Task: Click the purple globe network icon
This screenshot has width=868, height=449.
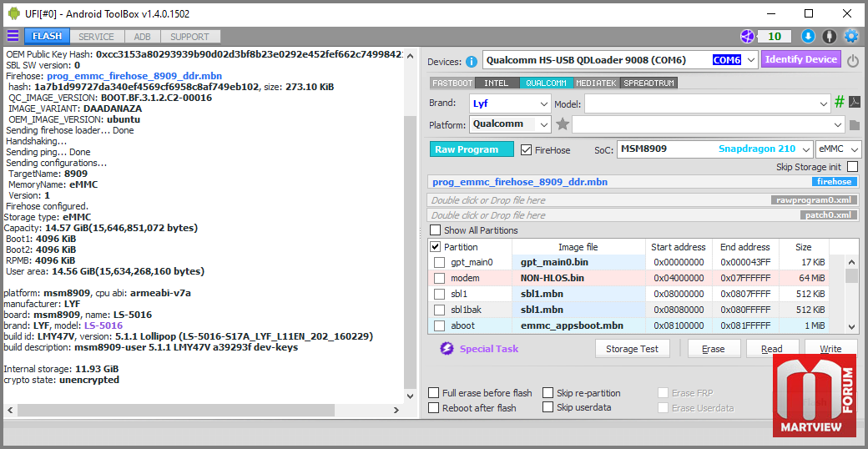Action: [747, 37]
